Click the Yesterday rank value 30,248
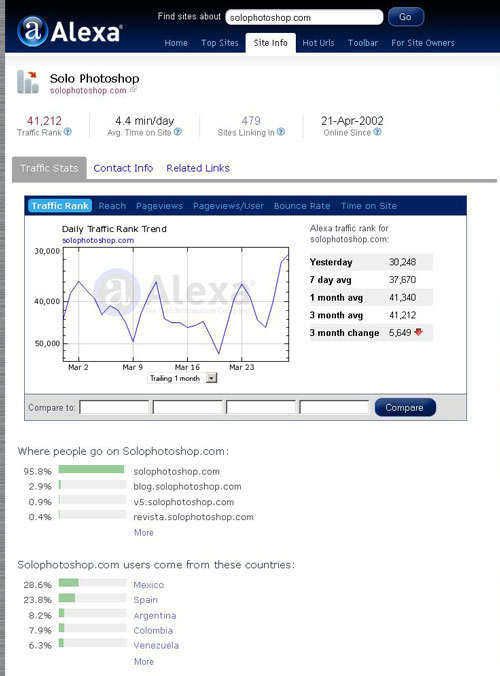 coord(403,262)
